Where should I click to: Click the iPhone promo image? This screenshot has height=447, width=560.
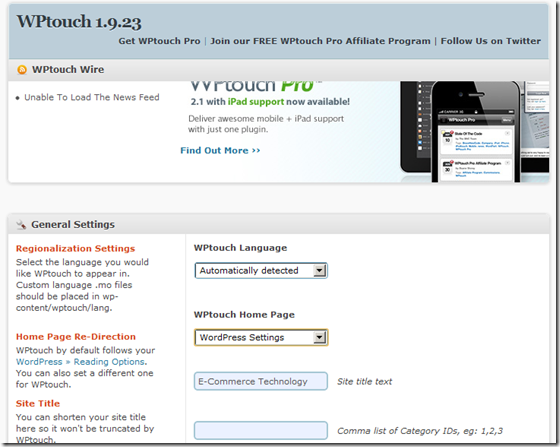(475, 132)
